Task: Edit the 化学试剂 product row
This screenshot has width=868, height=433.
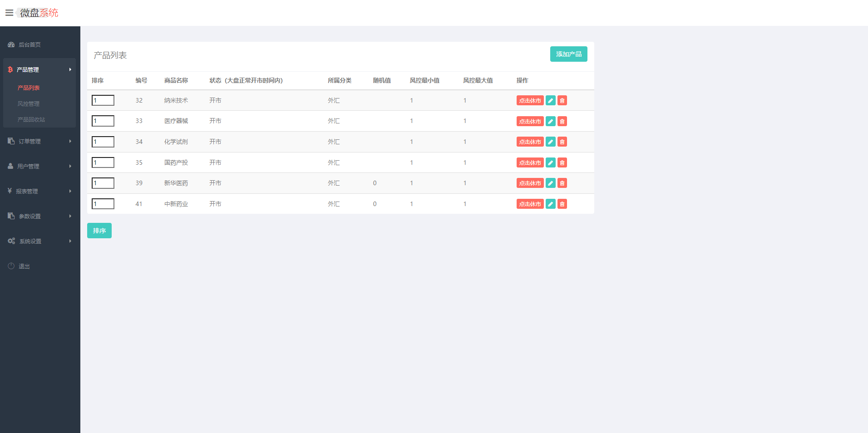Action: coord(550,142)
